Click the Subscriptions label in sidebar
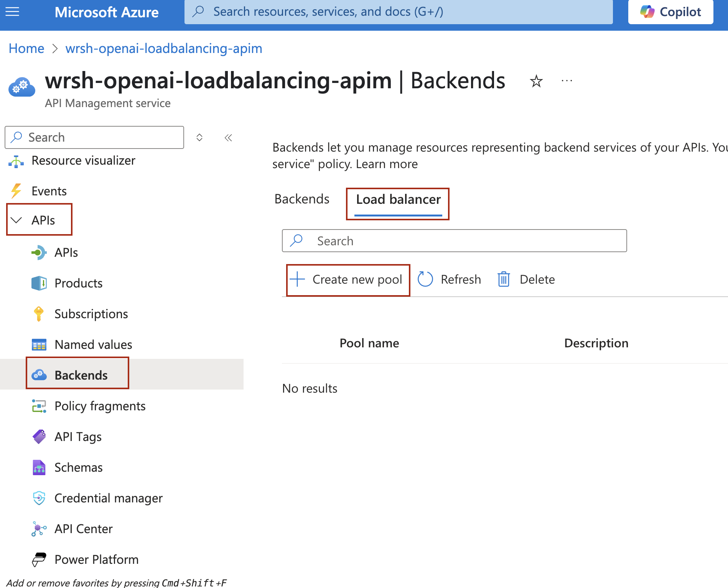 [91, 314]
